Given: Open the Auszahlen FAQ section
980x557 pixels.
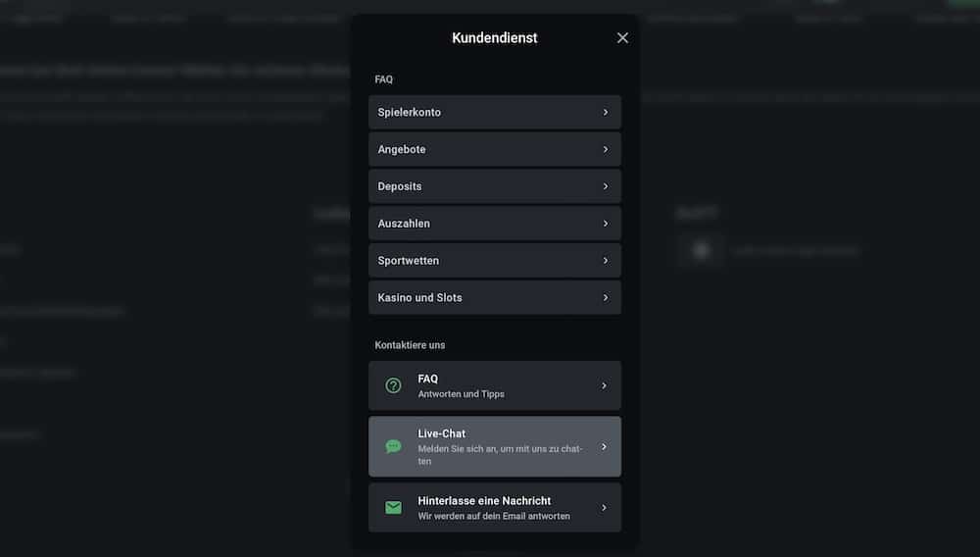Looking at the screenshot, I should pyautogui.click(x=494, y=224).
